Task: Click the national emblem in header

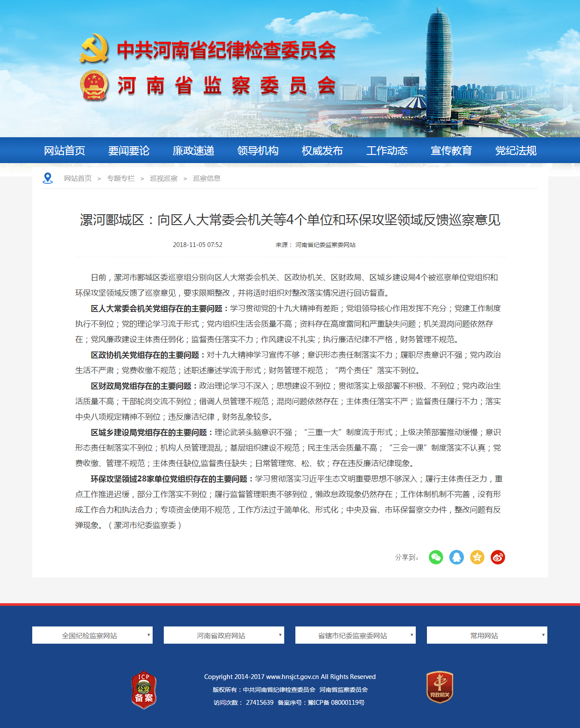Action: [x=94, y=85]
